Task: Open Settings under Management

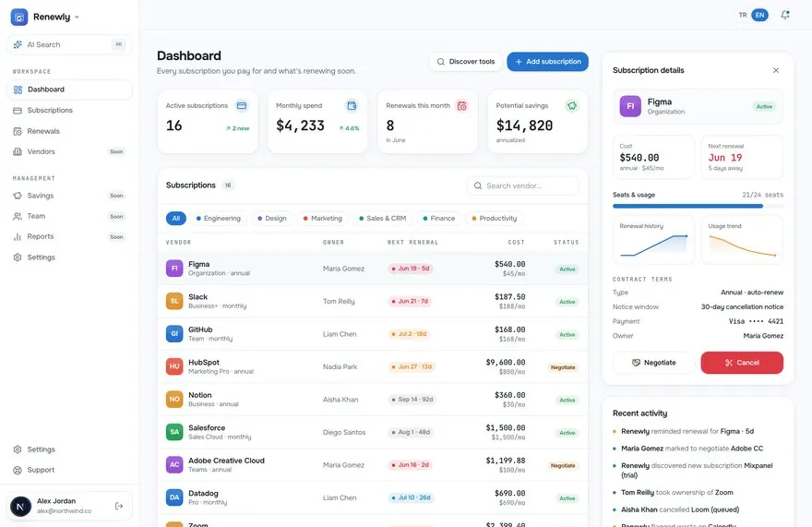Action: [x=69, y=257]
